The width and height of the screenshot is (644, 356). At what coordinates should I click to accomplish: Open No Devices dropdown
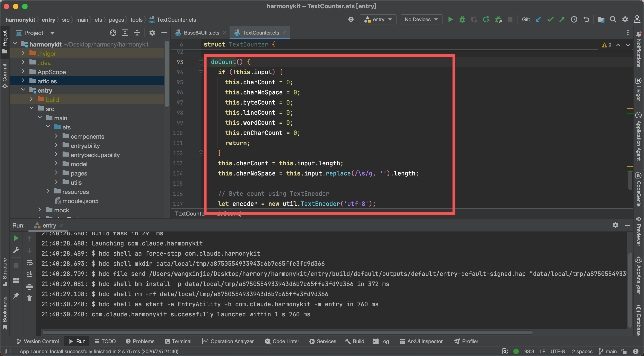coord(421,20)
